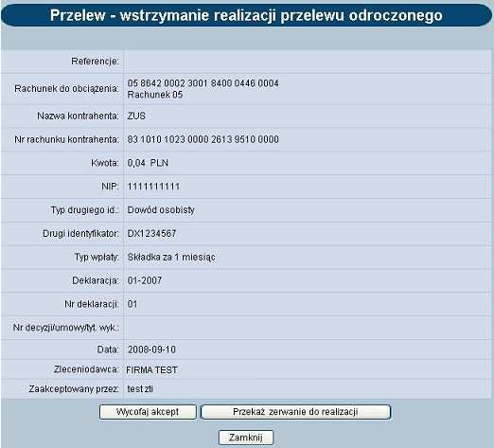This screenshot has height=448, width=494.
Task: Click the Referencje label
Action: tap(95, 62)
